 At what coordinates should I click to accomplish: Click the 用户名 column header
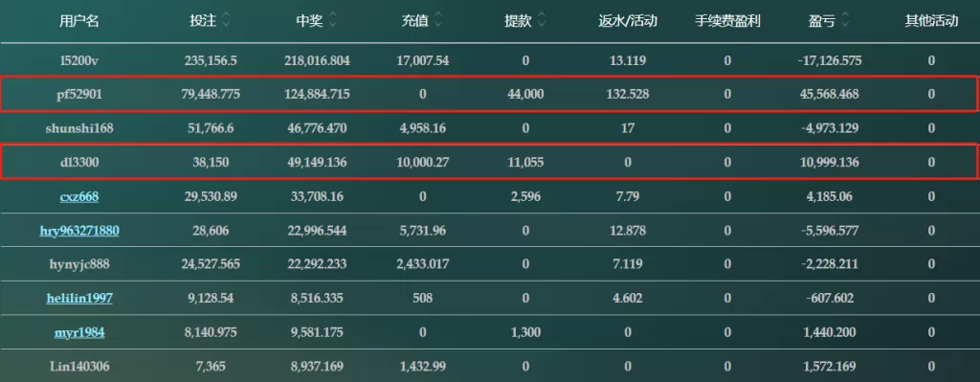[79, 21]
